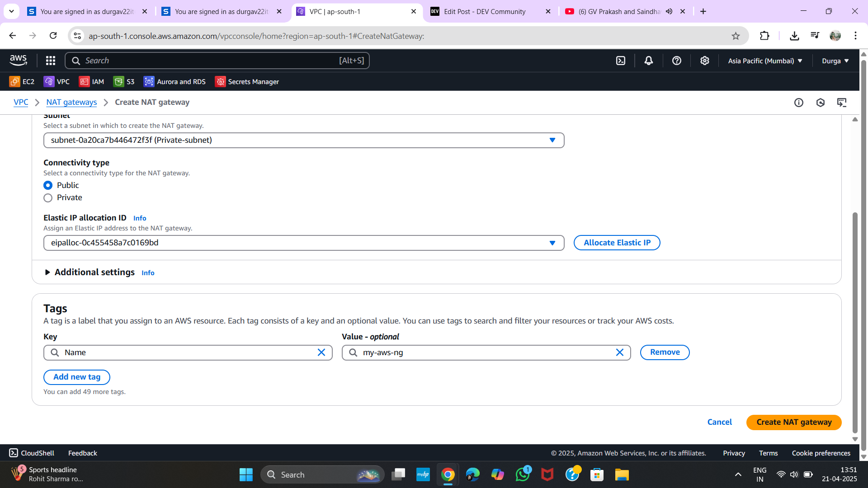Open the page info panel icon

pos(799,103)
